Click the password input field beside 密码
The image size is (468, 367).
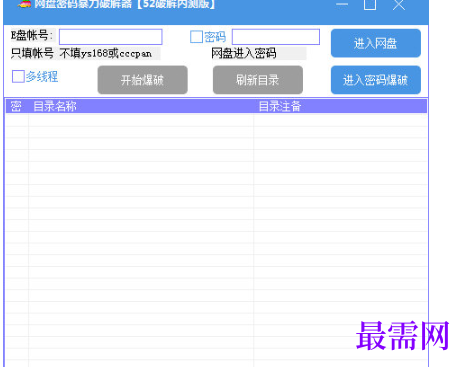(276, 37)
